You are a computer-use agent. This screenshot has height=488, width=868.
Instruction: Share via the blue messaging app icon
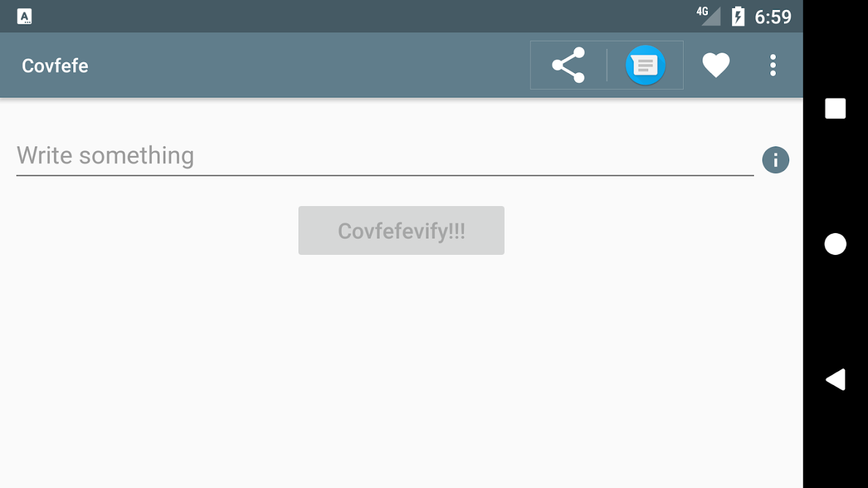[x=645, y=65]
